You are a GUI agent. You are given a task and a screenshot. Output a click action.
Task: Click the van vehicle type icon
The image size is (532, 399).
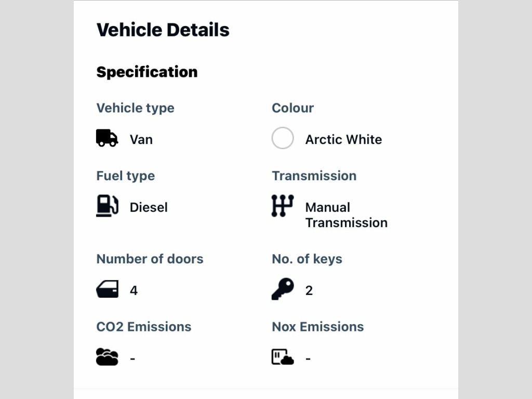click(x=107, y=138)
